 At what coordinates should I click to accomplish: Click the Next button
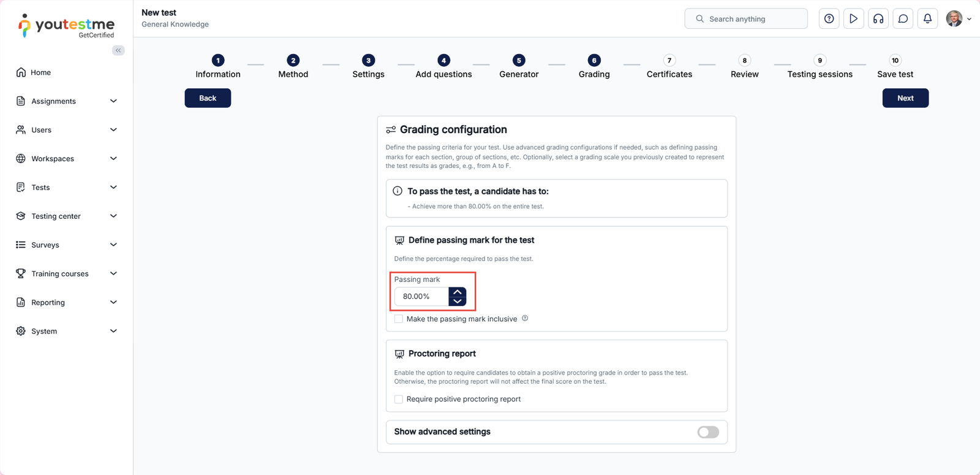pos(905,98)
